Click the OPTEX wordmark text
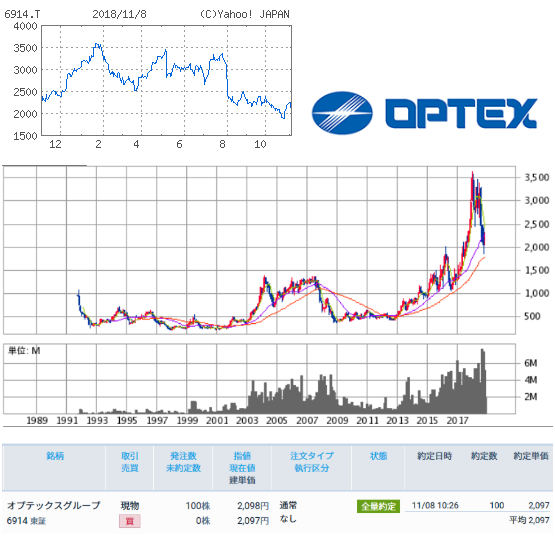The image size is (555, 542). click(461, 113)
